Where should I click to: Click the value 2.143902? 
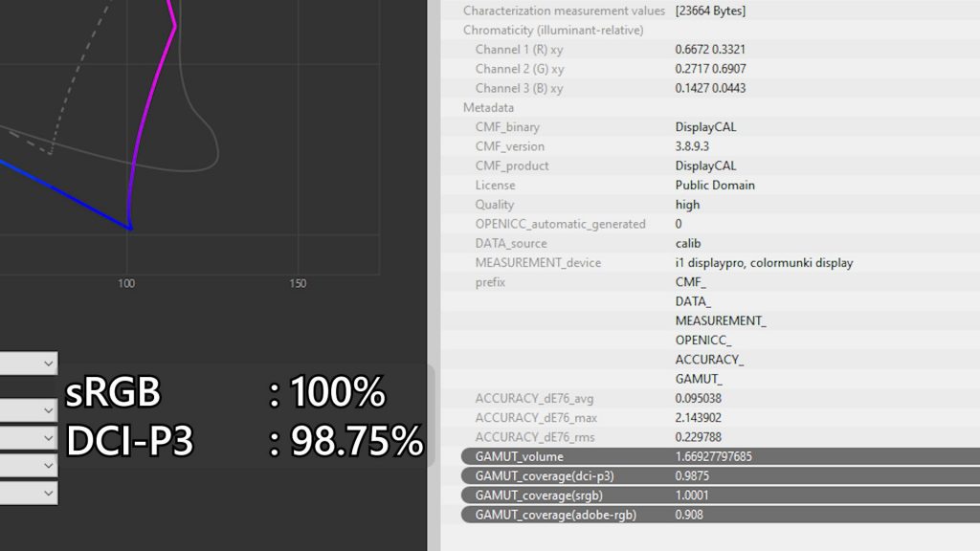698,417
